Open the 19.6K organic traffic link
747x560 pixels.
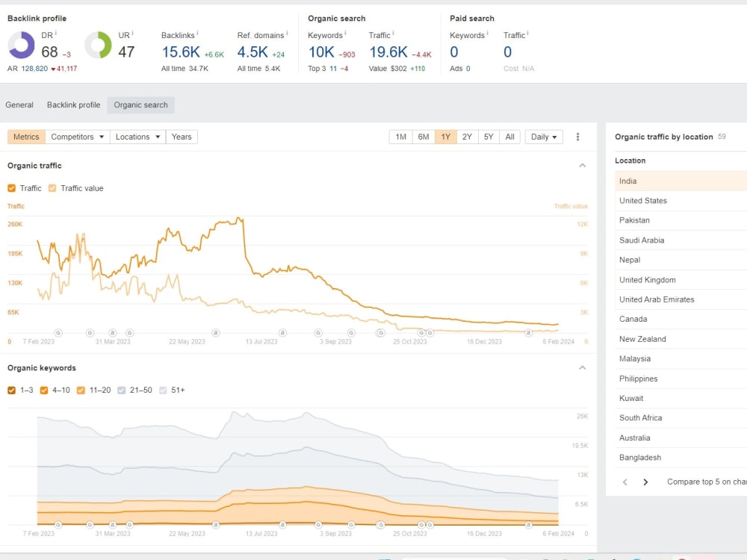click(388, 52)
